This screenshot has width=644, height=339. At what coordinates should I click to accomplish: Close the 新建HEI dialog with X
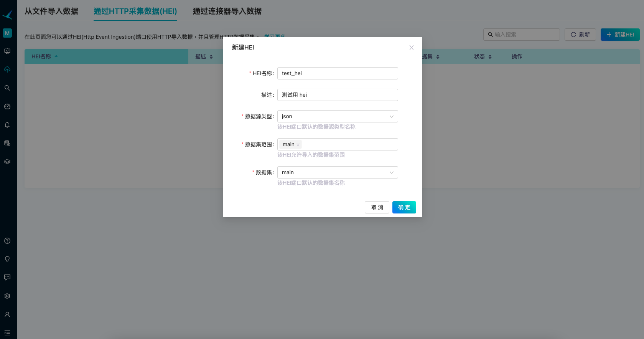tap(412, 48)
